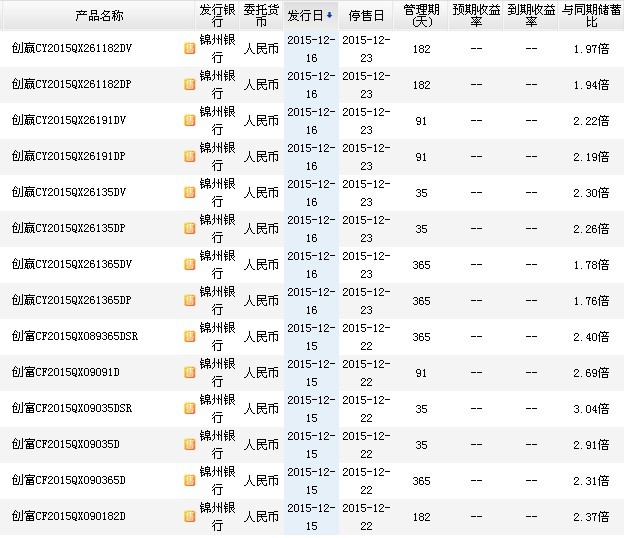The height and width of the screenshot is (538, 624).
Task: Click stop-sale date of 创赢CY2015QX261365DP
Action: (366, 300)
